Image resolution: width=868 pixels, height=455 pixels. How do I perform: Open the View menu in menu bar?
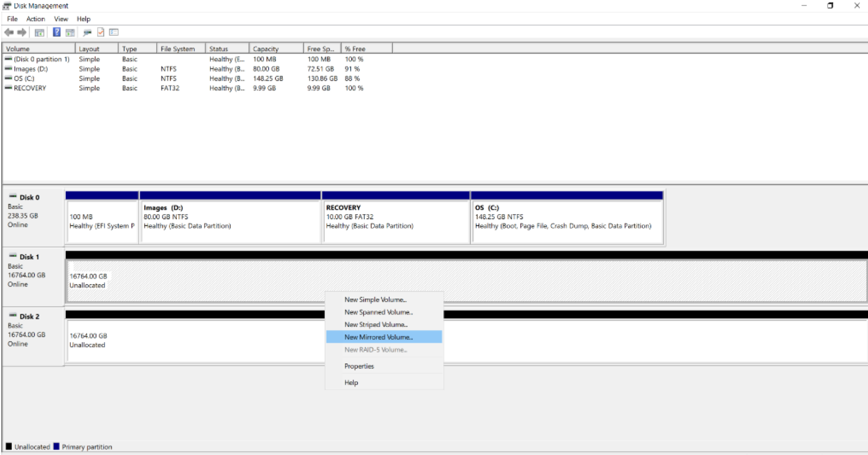coord(61,19)
